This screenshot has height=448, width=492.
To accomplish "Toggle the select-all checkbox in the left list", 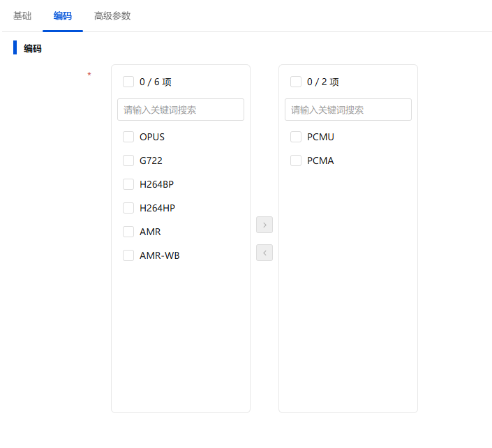I will [128, 82].
